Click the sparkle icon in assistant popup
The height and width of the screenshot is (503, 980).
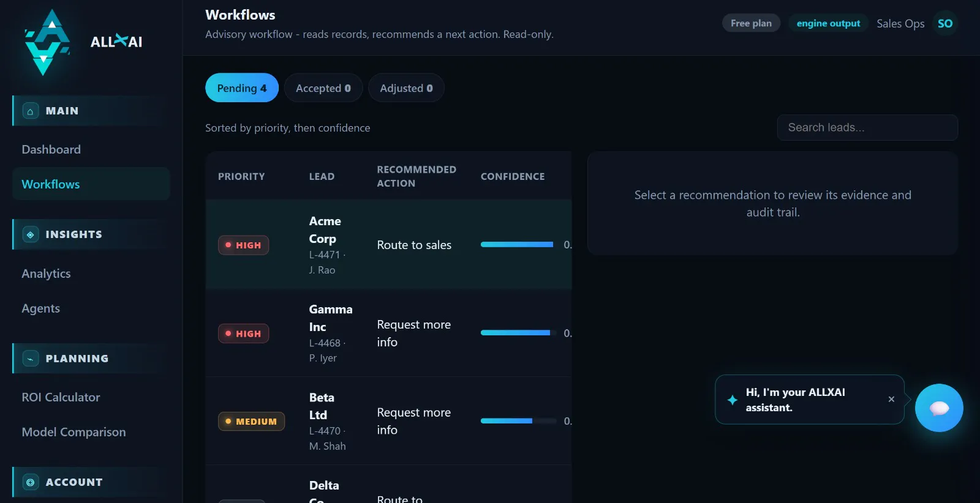point(732,400)
